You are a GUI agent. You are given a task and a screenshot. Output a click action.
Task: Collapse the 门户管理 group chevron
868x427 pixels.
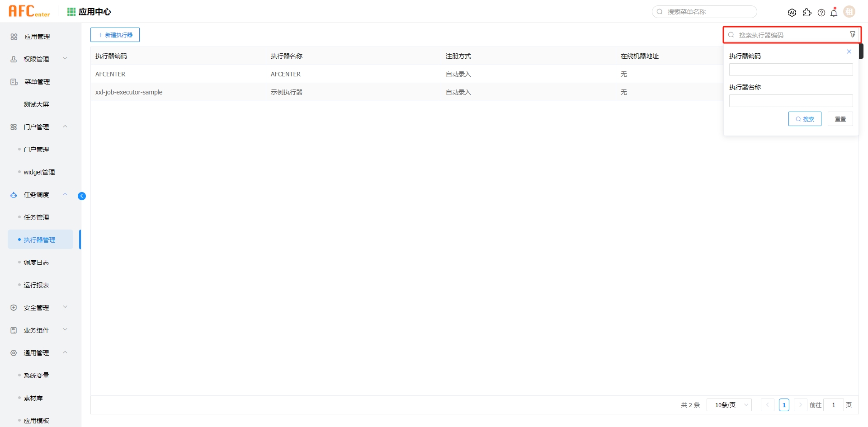click(65, 127)
